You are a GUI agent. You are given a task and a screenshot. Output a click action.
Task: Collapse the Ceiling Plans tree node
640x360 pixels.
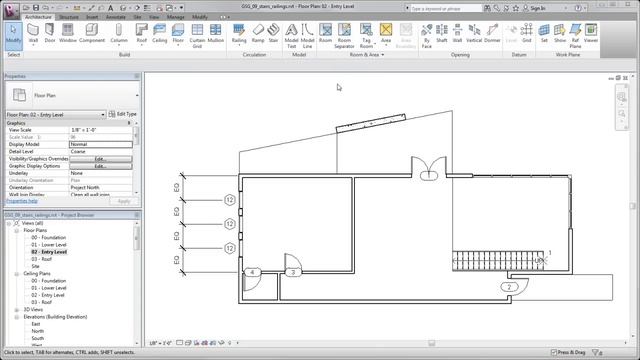pos(17,274)
